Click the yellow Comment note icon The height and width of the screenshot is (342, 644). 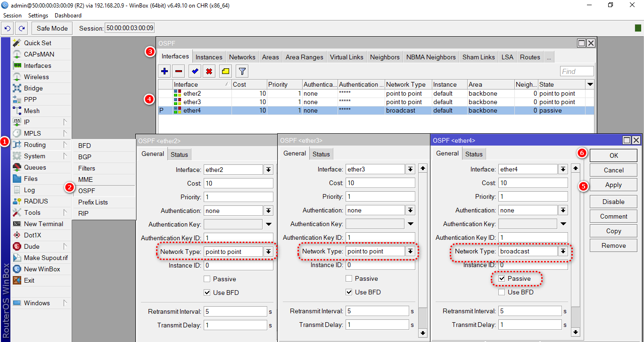pos(225,72)
